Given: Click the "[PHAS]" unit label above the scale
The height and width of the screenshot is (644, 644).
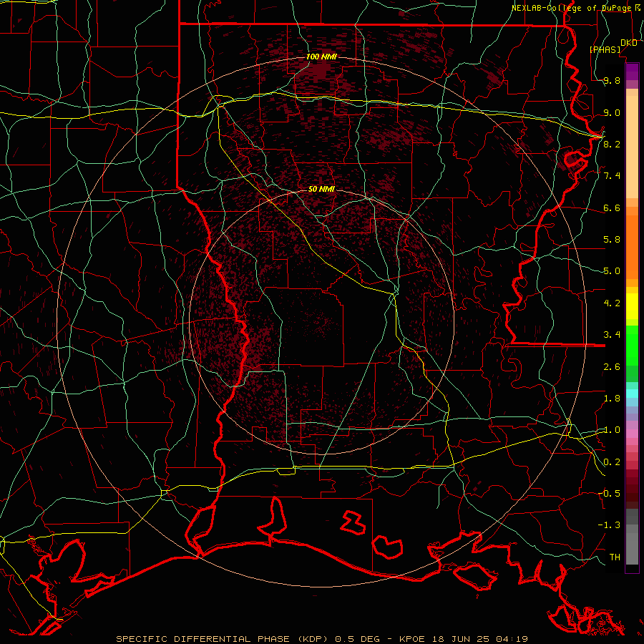Looking at the screenshot, I should coord(605,49).
